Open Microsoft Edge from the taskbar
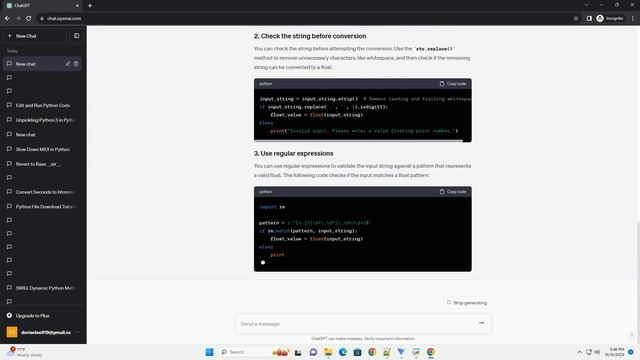This screenshot has width=640, height=360. click(x=342, y=352)
